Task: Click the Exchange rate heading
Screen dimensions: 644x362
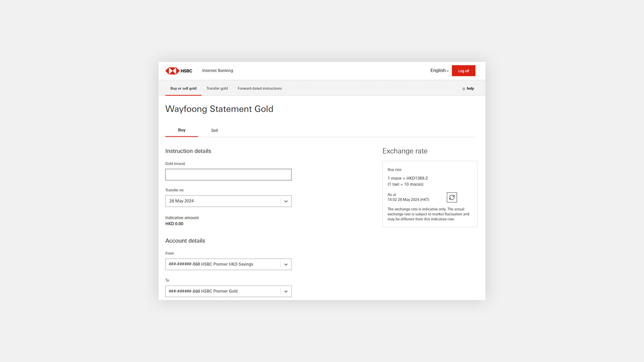Action: tap(405, 151)
